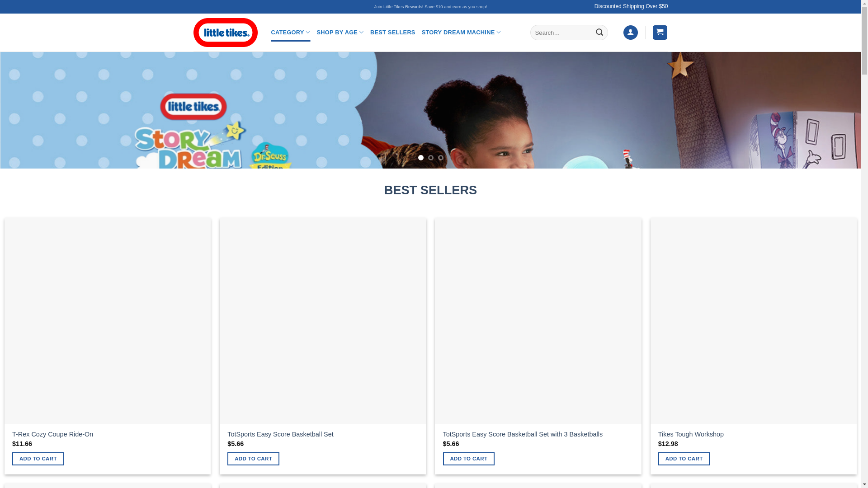This screenshot has width=868, height=488.
Task: Add T-Rex Cozy Coupe to cart
Action: [x=38, y=459]
